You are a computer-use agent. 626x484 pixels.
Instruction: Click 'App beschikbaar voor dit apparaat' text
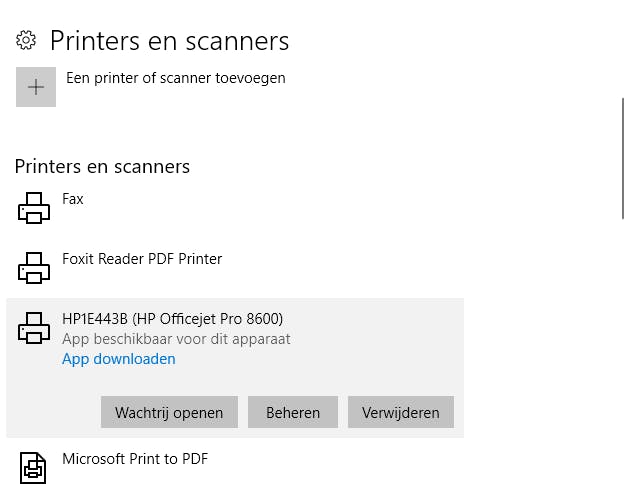click(x=176, y=339)
